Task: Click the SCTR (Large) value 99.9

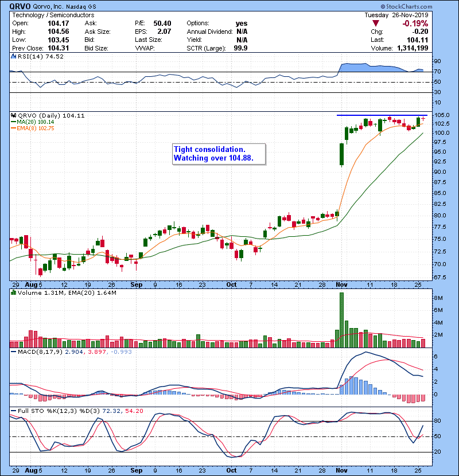Action: click(240, 48)
